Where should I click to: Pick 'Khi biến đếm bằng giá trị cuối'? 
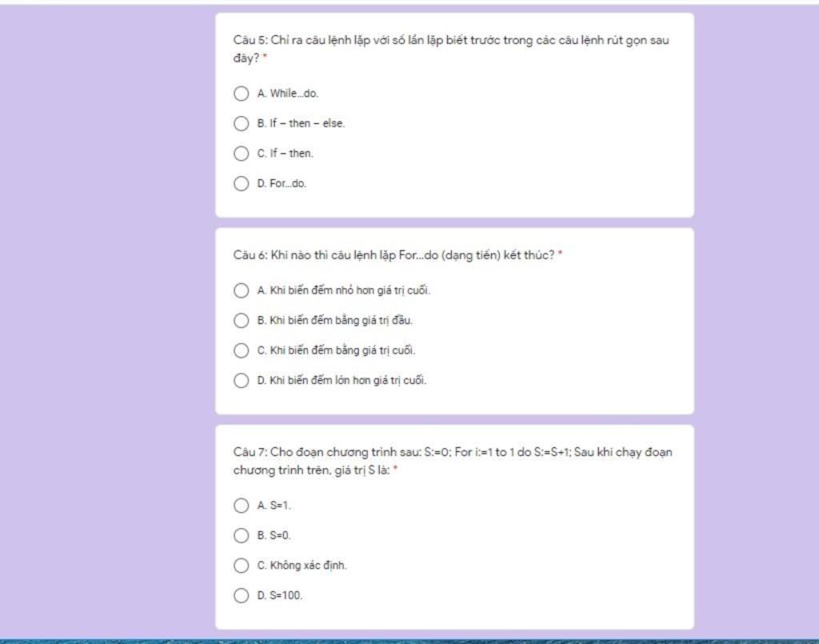click(241, 350)
